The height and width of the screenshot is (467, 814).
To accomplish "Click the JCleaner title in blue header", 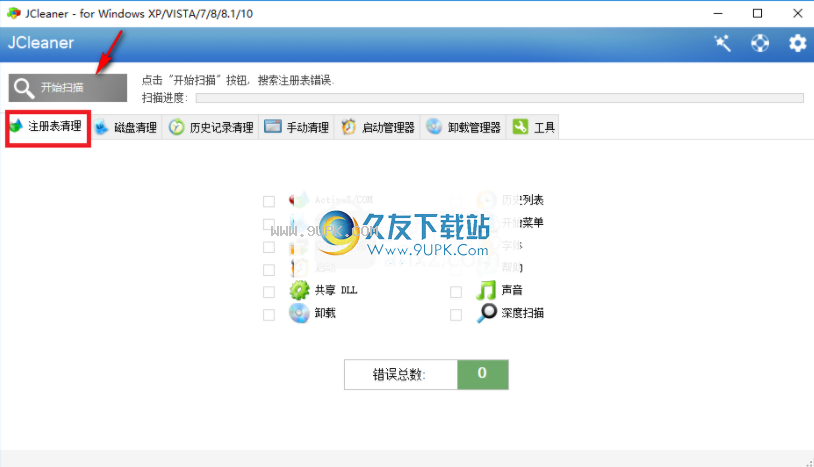I will point(41,43).
